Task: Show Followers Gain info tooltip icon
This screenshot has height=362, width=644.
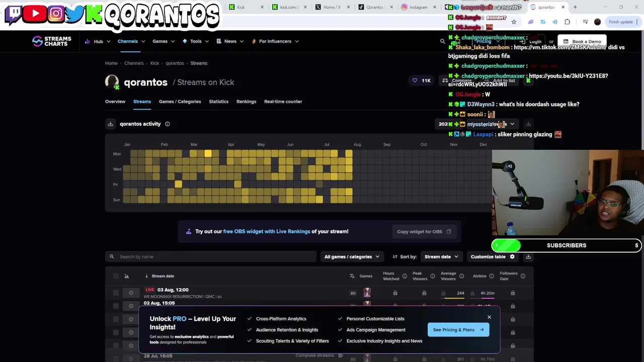Action: 523,276
